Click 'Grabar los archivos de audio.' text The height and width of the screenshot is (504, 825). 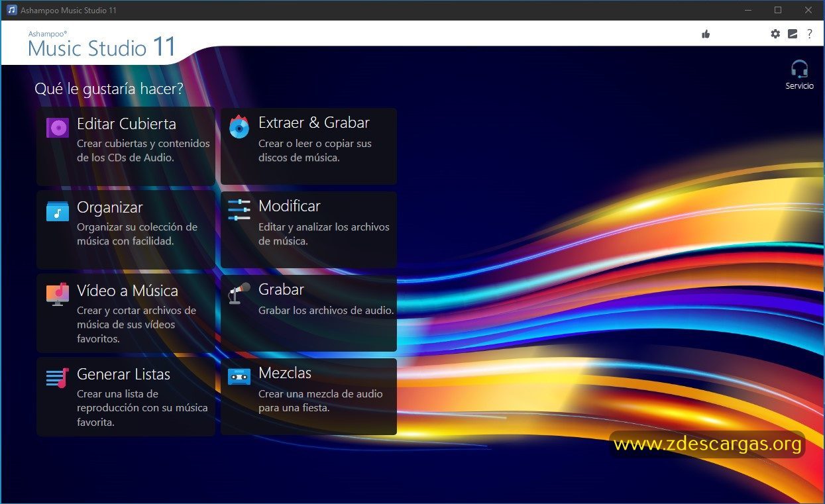tap(326, 310)
